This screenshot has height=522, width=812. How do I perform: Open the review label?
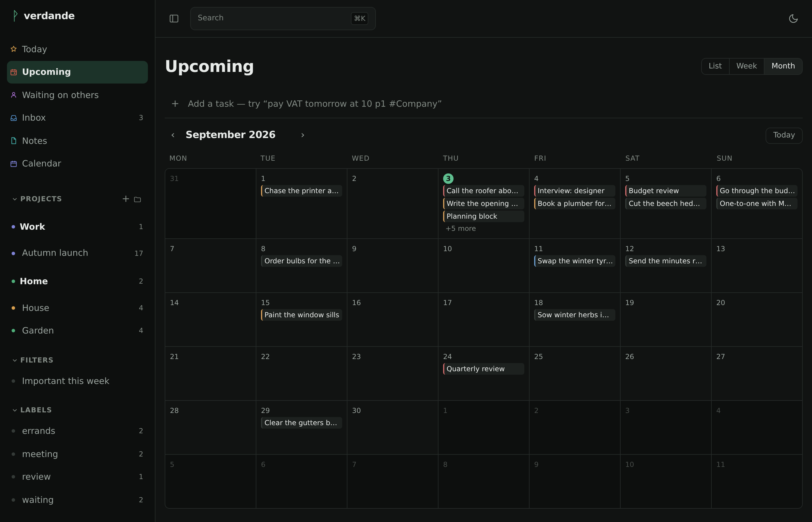pyautogui.click(x=77, y=476)
